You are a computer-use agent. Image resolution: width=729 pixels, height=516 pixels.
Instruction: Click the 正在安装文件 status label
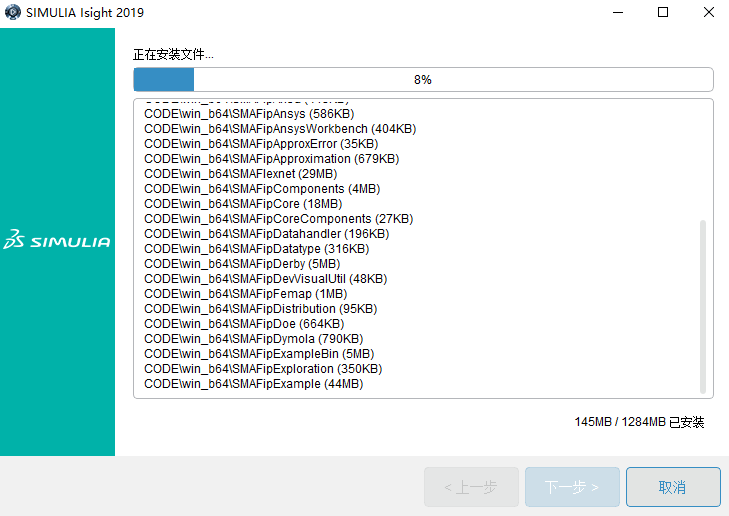[173, 54]
